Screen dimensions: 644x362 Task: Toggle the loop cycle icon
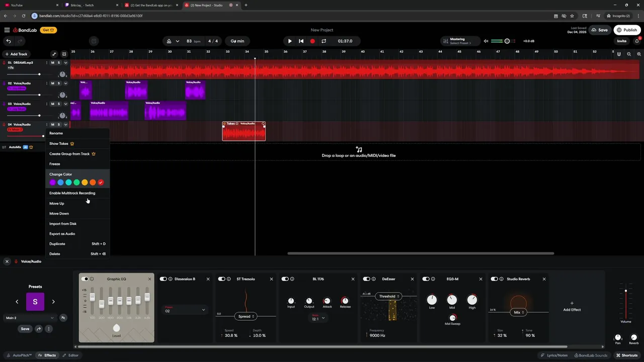point(324,41)
